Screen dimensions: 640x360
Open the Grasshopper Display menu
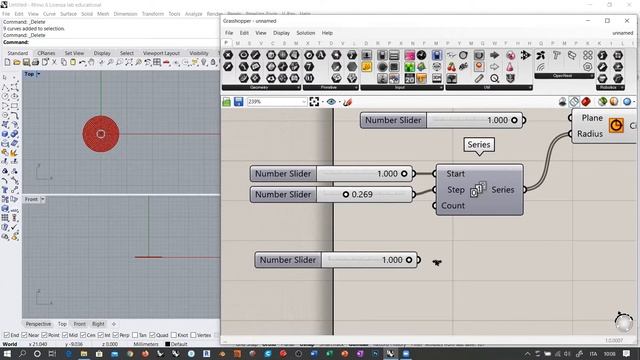pos(281,33)
